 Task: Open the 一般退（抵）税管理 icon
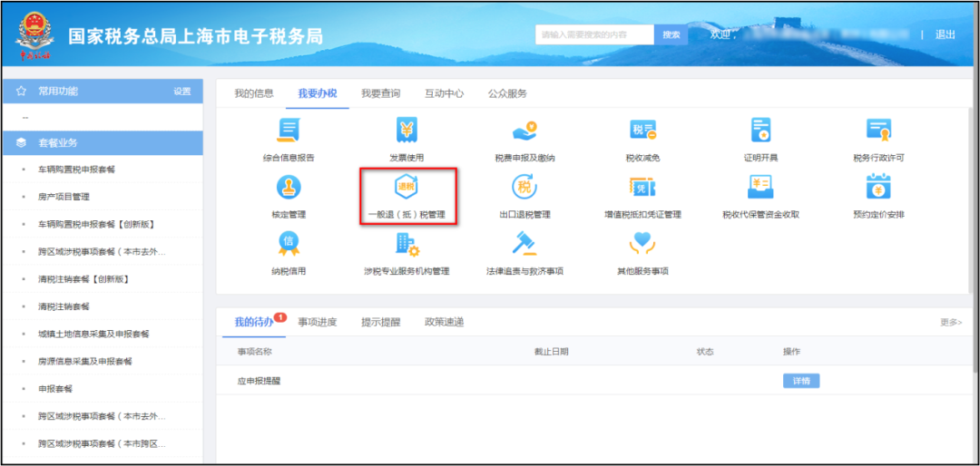tap(407, 188)
